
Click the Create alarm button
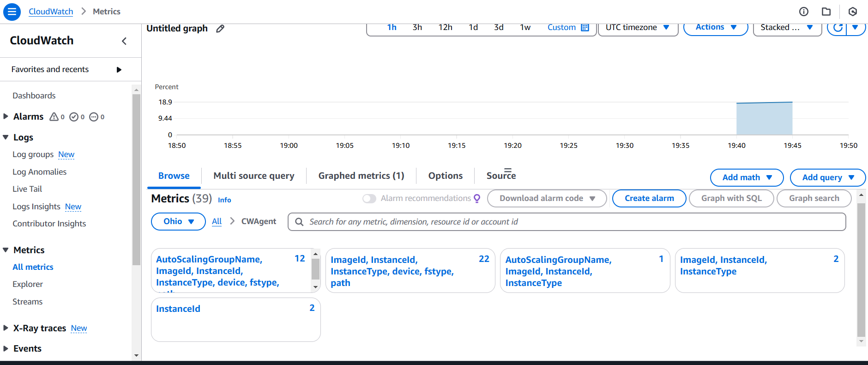point(649,198)
